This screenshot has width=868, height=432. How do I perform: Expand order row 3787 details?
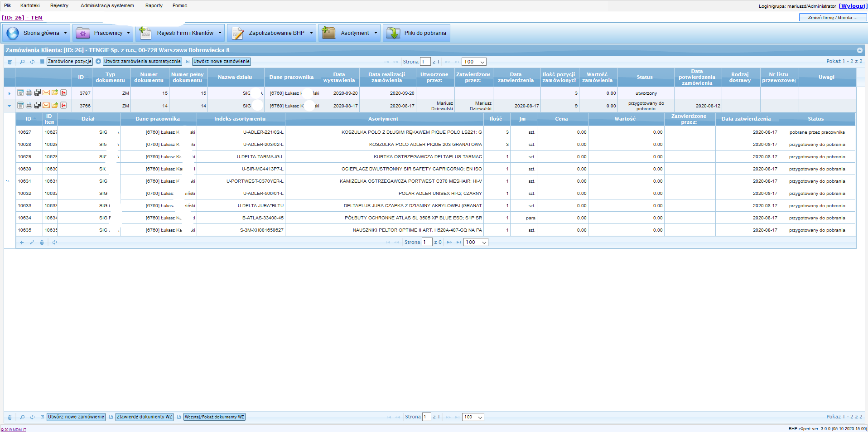pyautogui.click(x=9, y=93)
